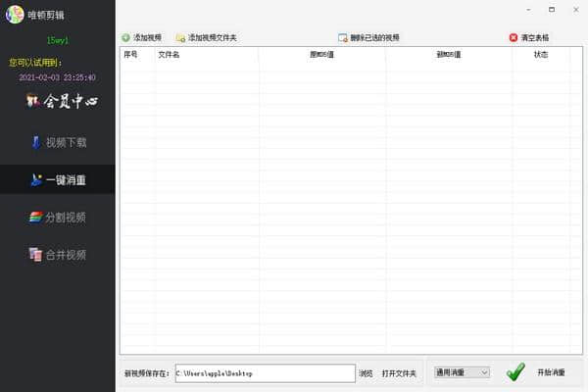Expand the 通用消重 mode dropdown
The image size is (588, 392).
point(462,372)
